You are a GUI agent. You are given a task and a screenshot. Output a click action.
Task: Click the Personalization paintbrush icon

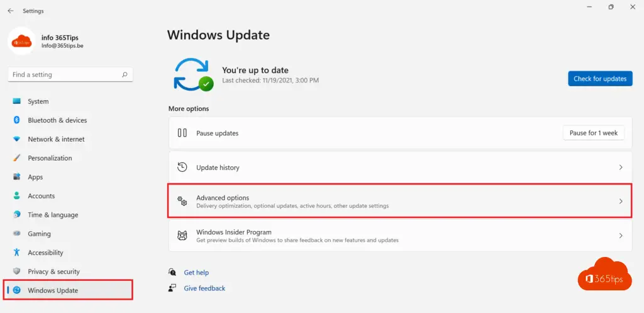[16, 158]
